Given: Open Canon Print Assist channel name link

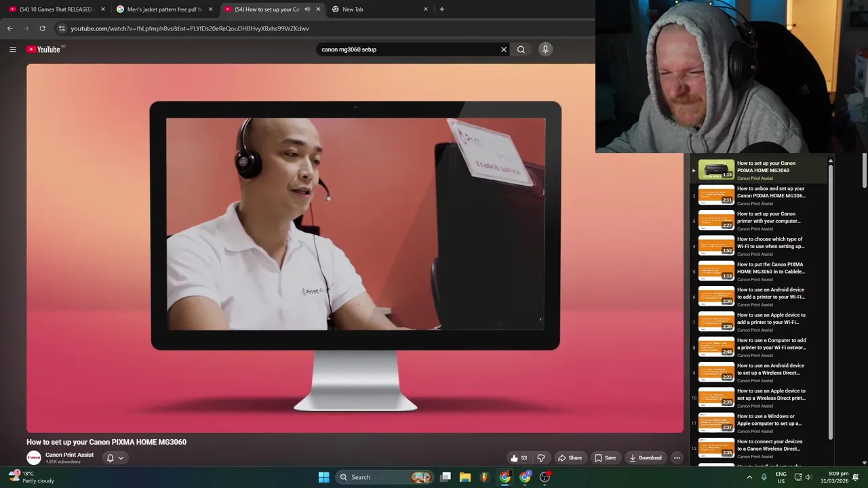Looking at the screenshot, I should coord(69,455).
